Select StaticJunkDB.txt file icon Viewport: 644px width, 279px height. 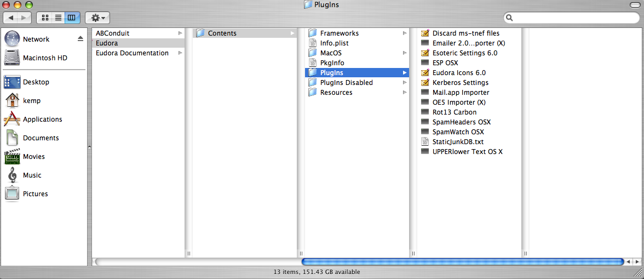(x=425, y=141)
